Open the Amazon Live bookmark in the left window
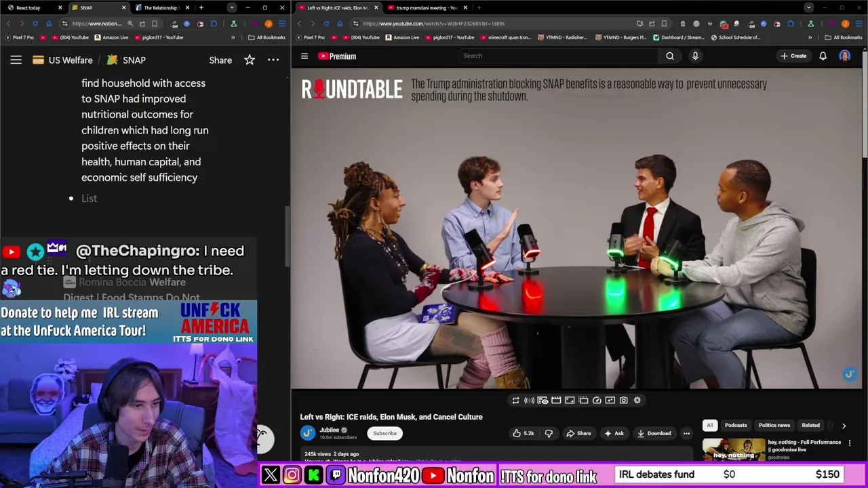Viewport: 868px width, 488px height. [112, 37]
